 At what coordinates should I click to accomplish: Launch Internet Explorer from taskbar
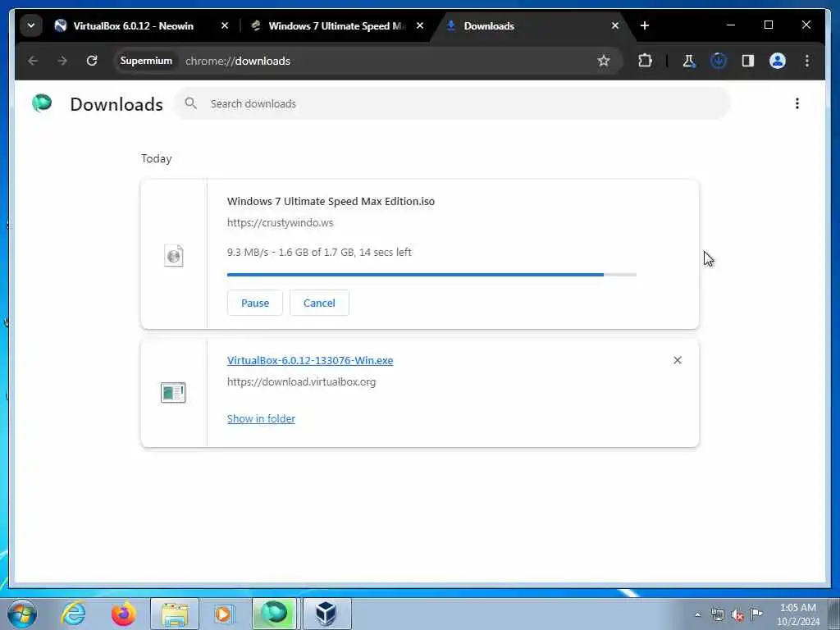coord(73,614)
